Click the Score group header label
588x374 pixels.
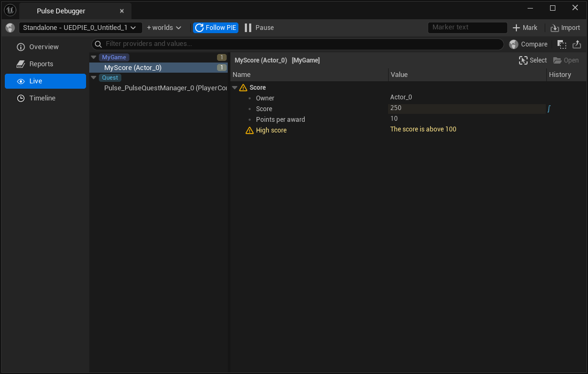coord(258,88)
